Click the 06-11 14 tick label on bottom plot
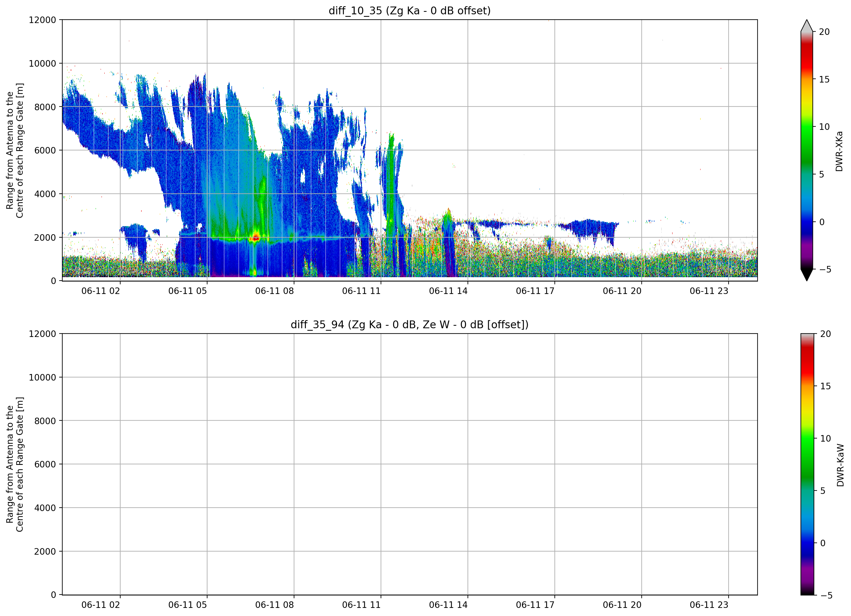This screenshot has height=616, width=851. (448, 605)
